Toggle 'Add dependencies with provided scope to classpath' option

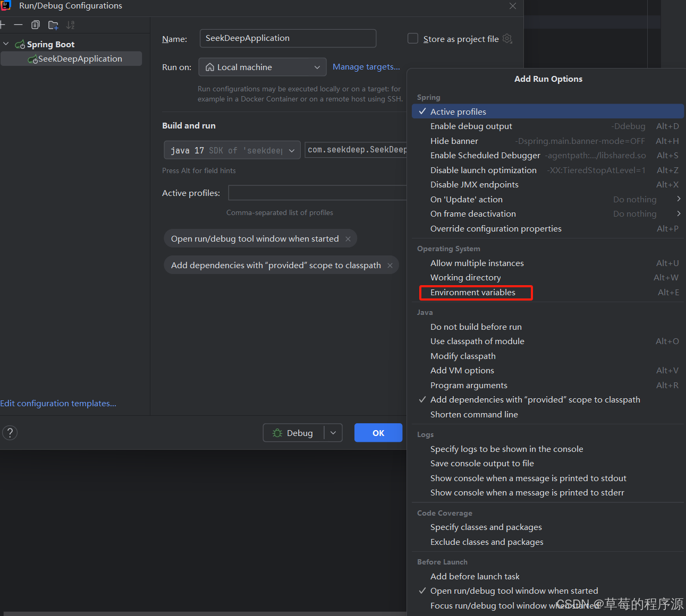point(548,400)
